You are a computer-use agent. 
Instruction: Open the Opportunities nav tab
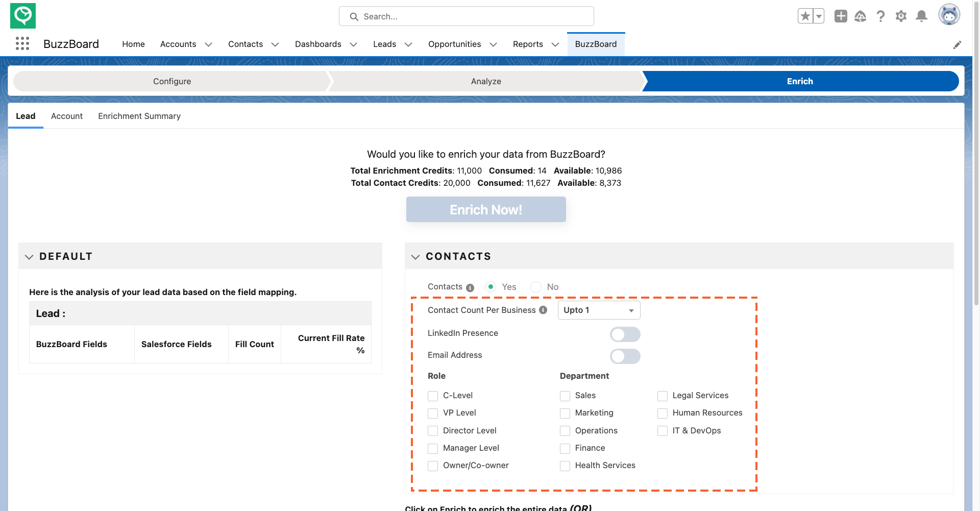[x=454, y=44]
